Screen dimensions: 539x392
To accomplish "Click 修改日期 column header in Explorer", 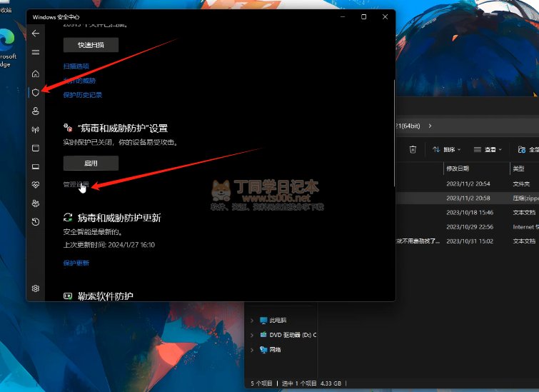I will click(x=457, y=169).
